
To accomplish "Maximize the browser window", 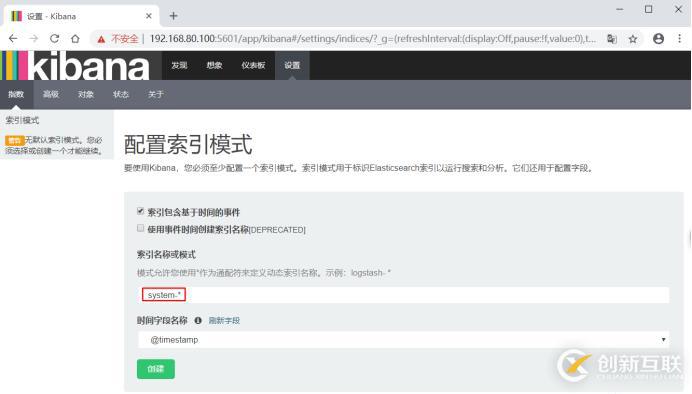I will click(x=649, y=9).
